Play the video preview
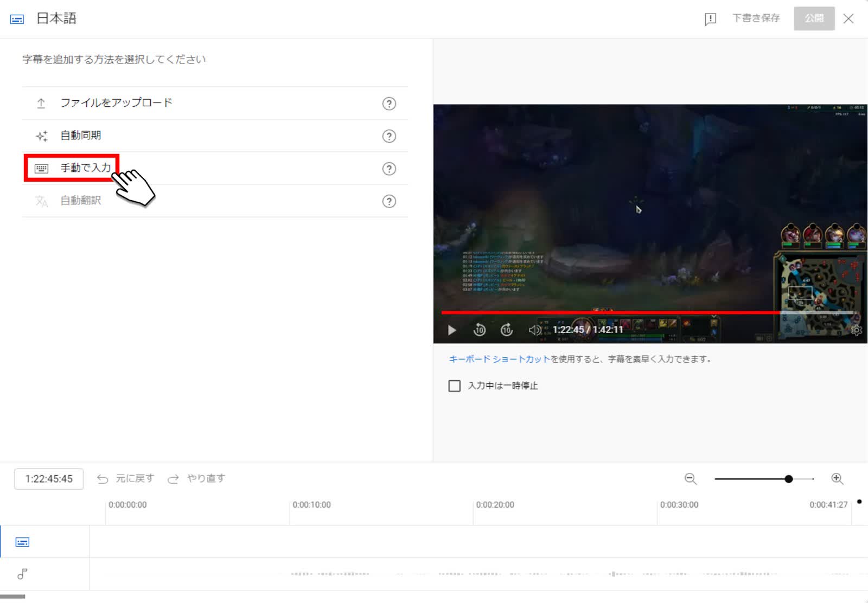868x603 pixels. click(x=452, y=330)
